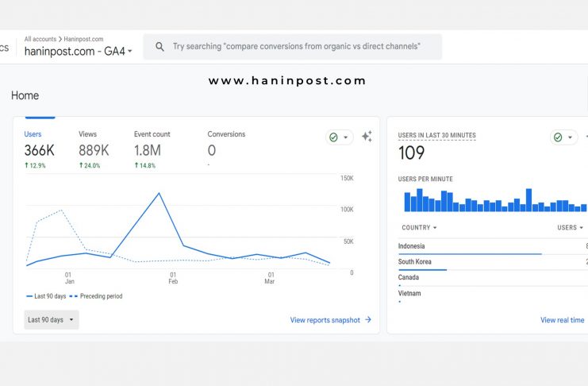
Task: Click in the search input field
Action: [302, 47]
